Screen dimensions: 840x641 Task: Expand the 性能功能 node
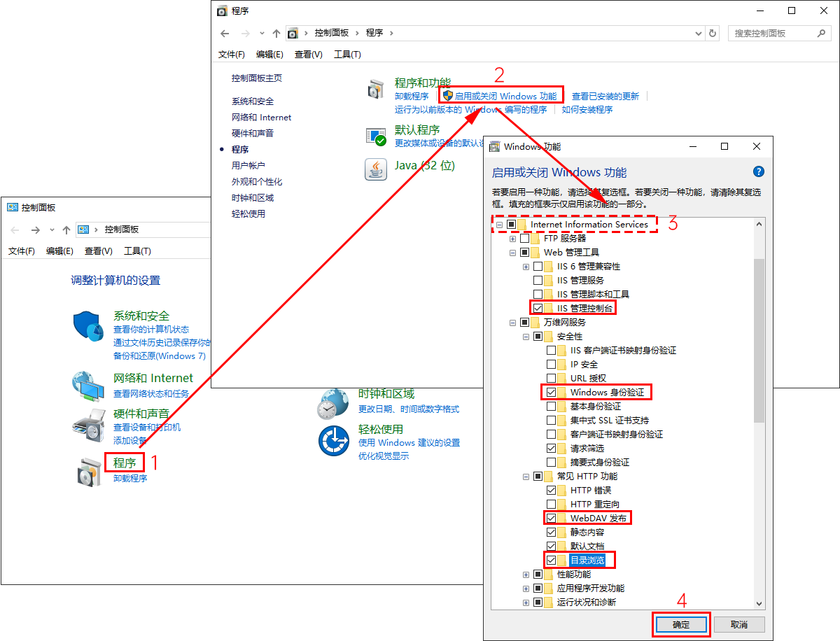pos(526,575)
